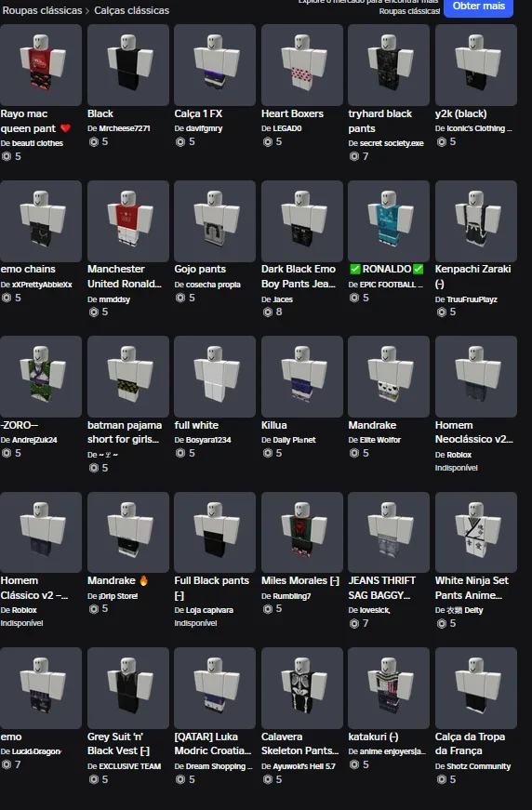Open JEANS THRIFT SAG BAGGY thumbnail

[389, 533]
